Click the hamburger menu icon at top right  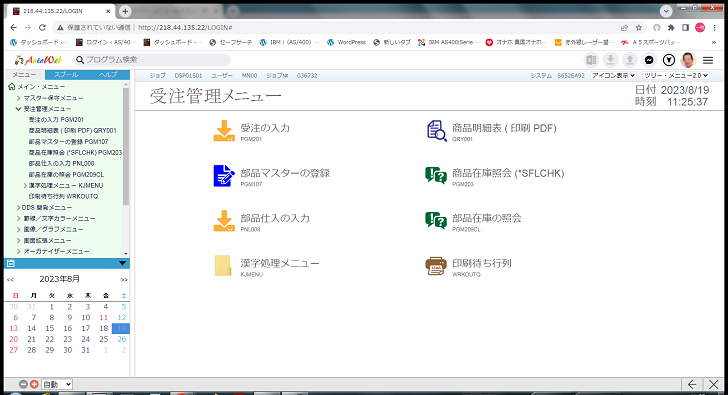[x=708, y=60]
